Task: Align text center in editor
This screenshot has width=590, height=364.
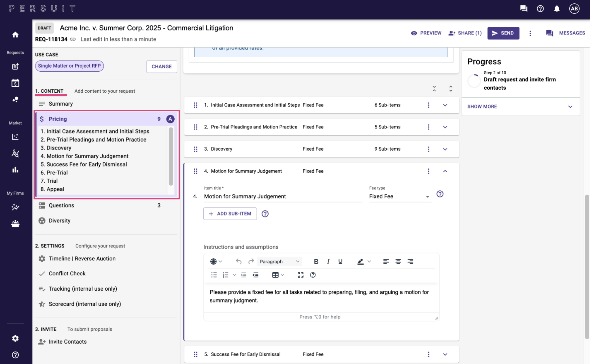Action: coord(398,261)
